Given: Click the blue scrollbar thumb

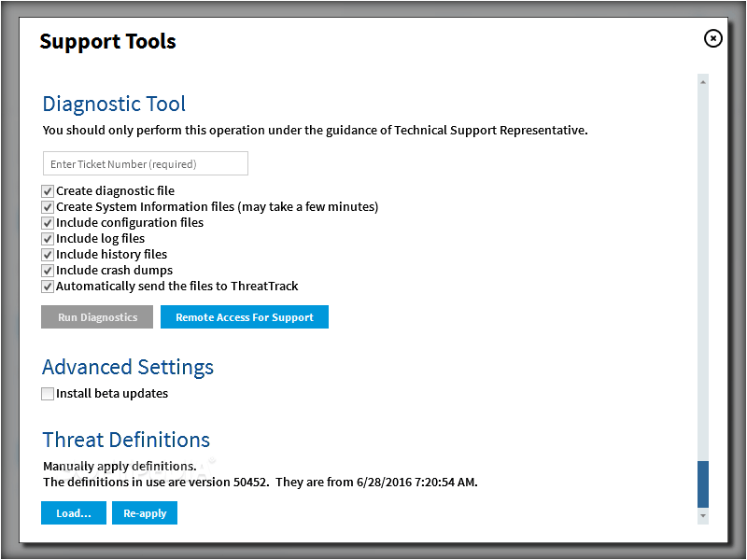Looking at the screenshot, I should [x=703, y=483].
